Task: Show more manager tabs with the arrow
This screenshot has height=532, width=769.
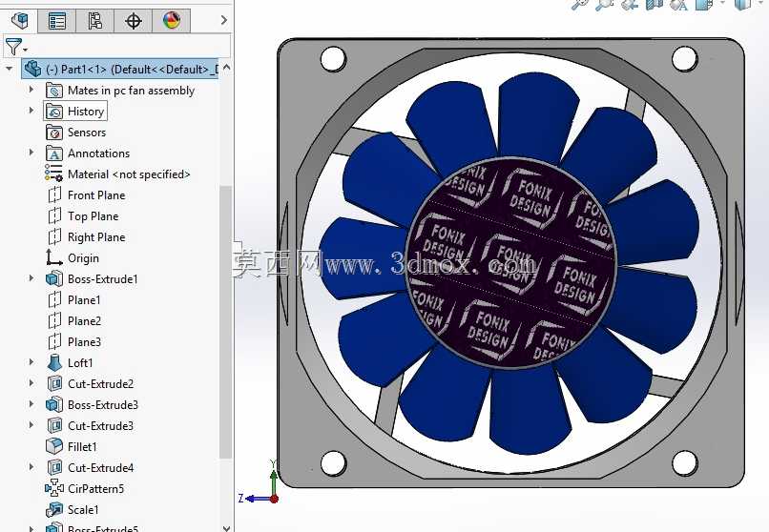Action: (x=223, y=20)
